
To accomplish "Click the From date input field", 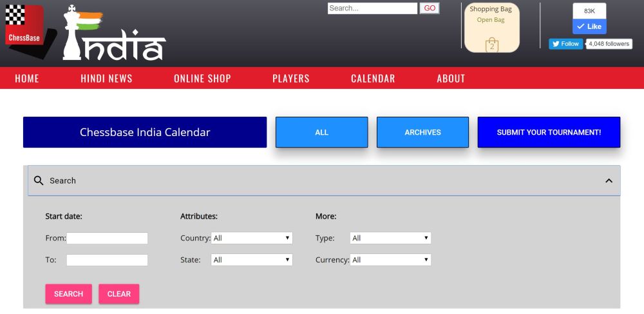I will (107, 238).
